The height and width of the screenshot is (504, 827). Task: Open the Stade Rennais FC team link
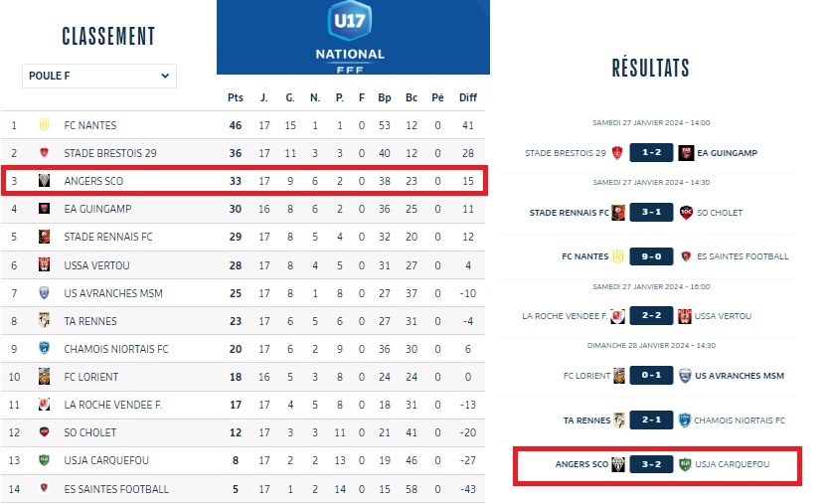point(108,238)
